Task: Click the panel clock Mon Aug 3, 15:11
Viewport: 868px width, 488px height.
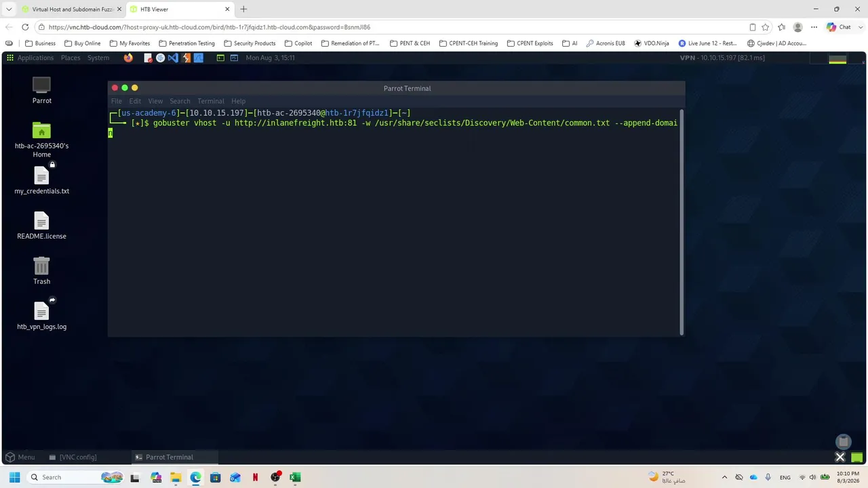Action: pos(270,58)
